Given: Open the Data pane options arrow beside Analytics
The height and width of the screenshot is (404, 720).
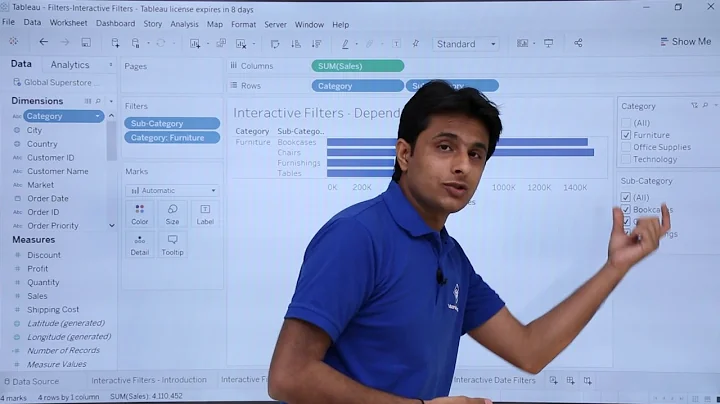Looking at the screenshot, I should pyautogui.click(x=111, y=65).
